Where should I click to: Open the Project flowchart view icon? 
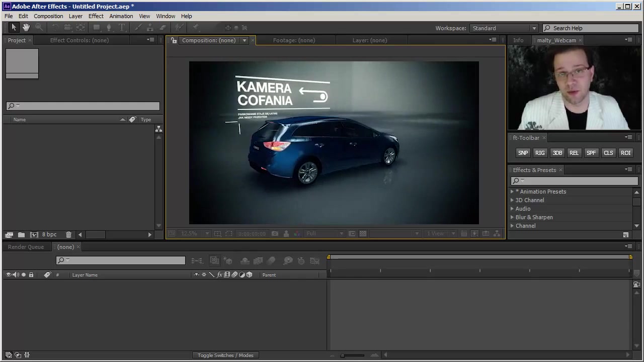158,129
